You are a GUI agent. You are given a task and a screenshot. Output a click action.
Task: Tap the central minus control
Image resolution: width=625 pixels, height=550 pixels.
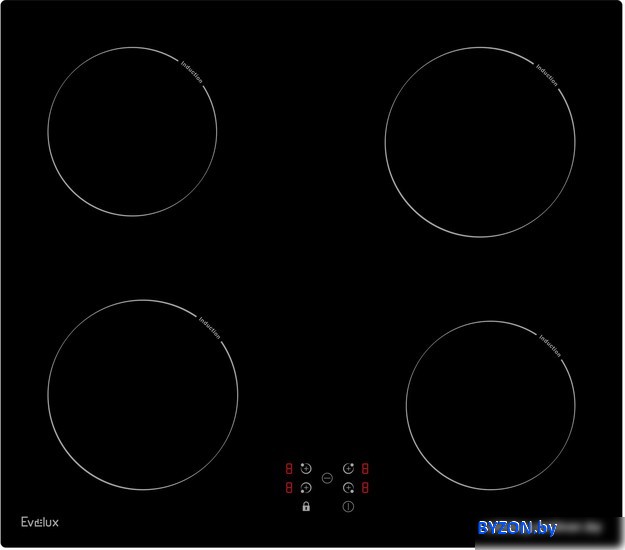[327, 478]
